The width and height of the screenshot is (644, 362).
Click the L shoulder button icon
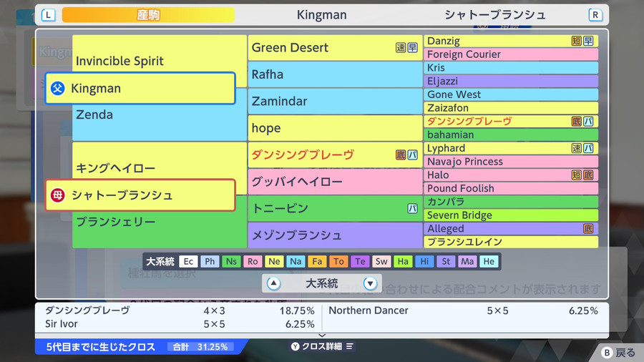[x=48, y=15]
